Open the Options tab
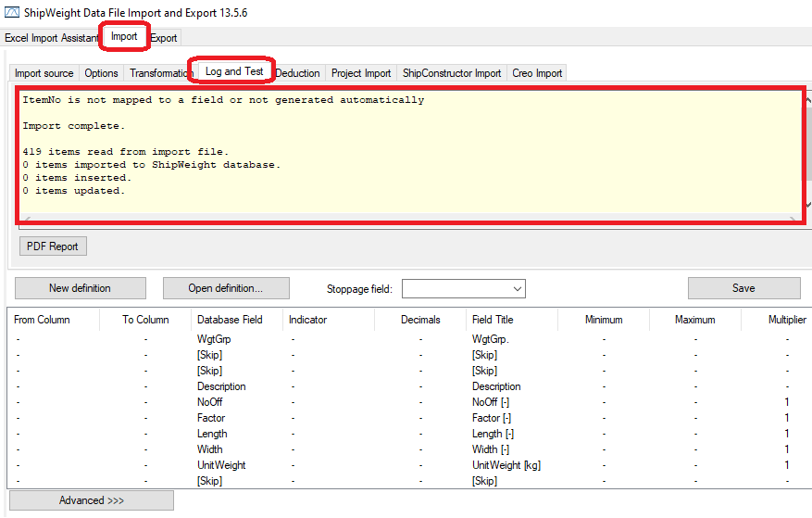The image size is (812, 518). [102, 73]
